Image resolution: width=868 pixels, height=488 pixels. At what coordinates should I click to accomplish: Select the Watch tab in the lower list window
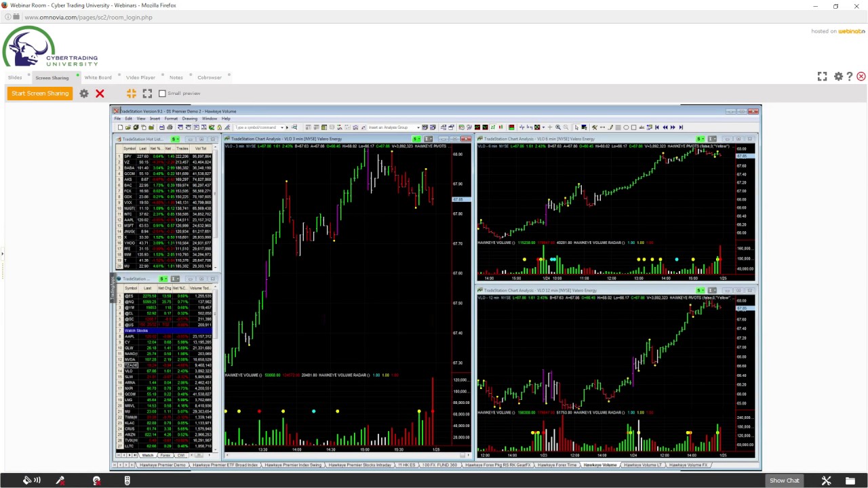pyautogui.click(x=147, y=455)
